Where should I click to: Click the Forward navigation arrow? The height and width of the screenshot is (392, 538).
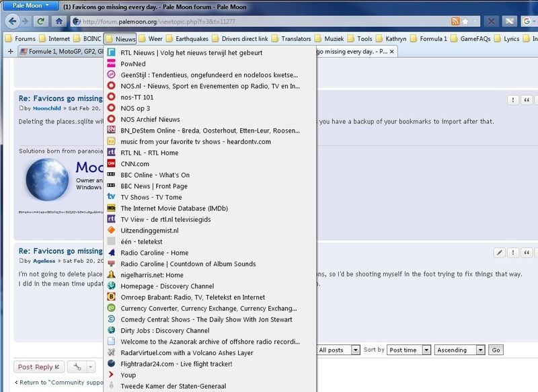(25, 22)
